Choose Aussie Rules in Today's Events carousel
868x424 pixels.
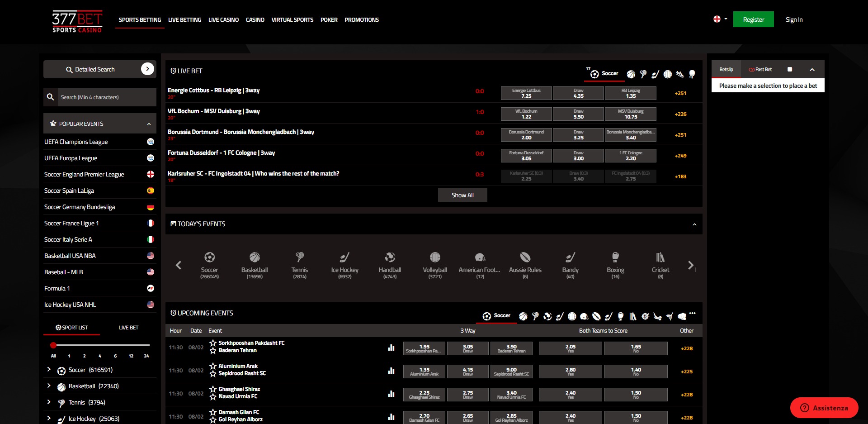(x=525, y=265)
